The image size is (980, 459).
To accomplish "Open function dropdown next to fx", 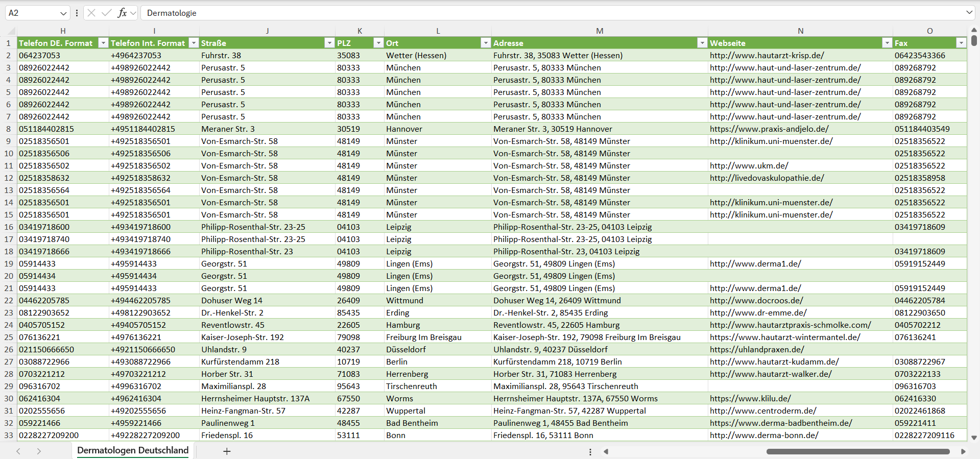I will point(133,13).
